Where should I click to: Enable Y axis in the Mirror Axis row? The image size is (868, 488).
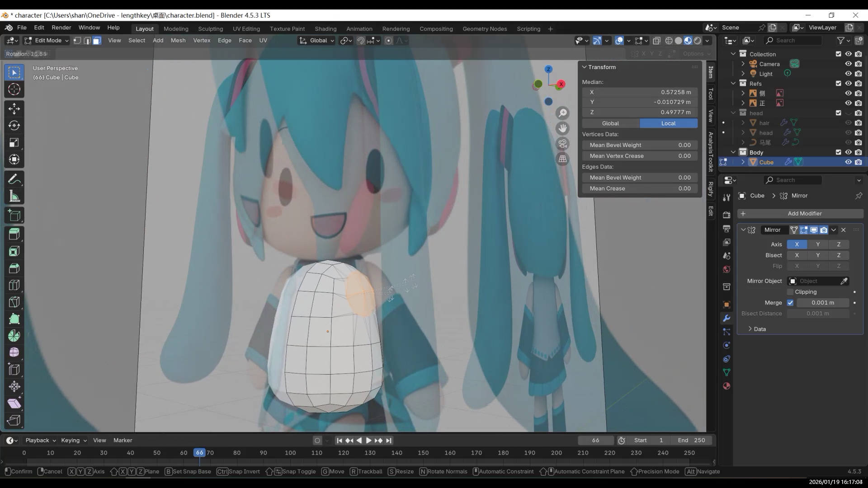(x=817, y=244)
